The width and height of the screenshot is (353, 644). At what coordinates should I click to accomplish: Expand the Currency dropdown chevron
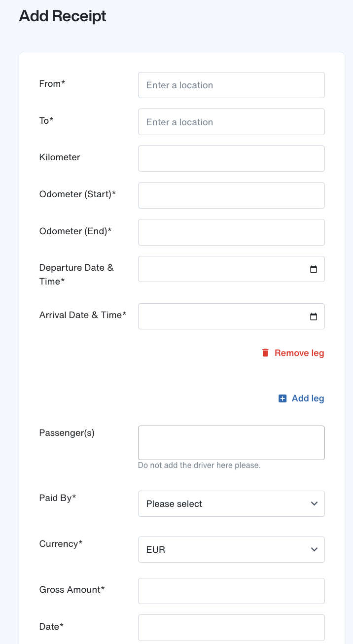(314, 549)
